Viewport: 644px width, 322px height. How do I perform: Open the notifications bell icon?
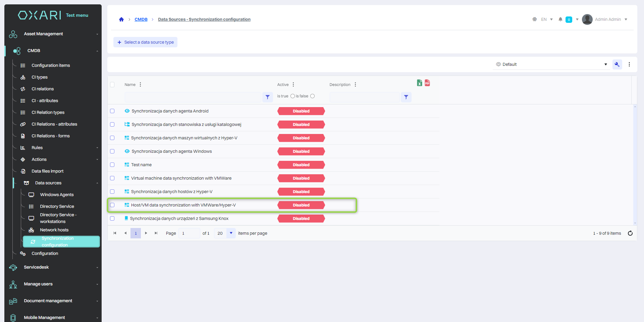[x=560, y=19]
